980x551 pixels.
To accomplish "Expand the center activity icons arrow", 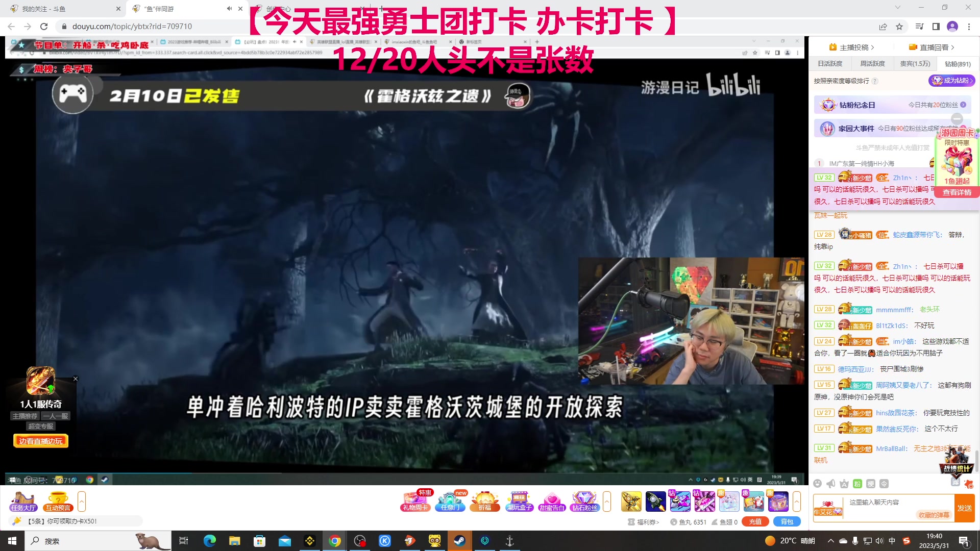I will 607,501.
